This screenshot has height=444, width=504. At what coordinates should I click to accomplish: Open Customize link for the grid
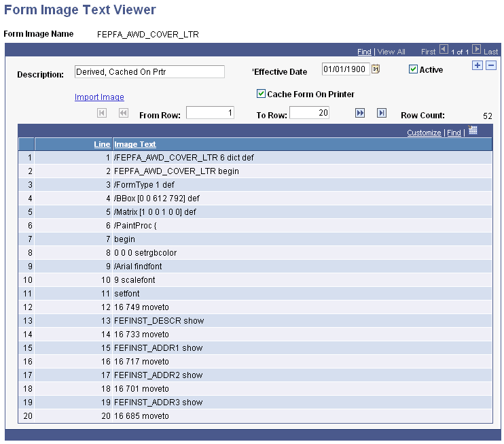coord(424,133)
